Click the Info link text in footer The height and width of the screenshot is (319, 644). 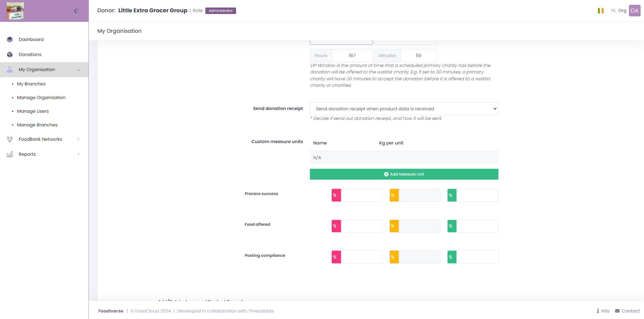point(605,311)
